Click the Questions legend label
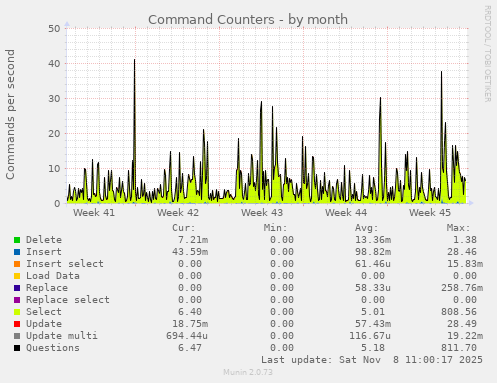Screen dimensions: 497x383 53,348
